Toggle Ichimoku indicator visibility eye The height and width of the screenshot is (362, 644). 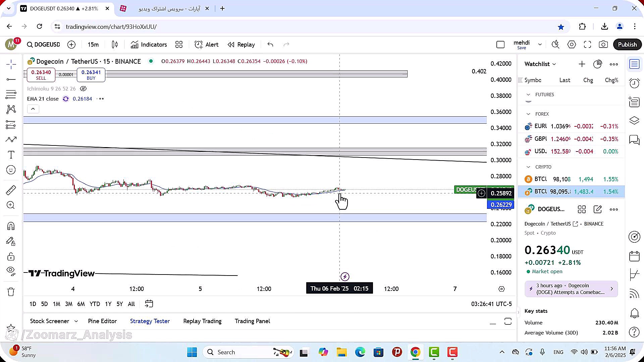tap(83, 89)
